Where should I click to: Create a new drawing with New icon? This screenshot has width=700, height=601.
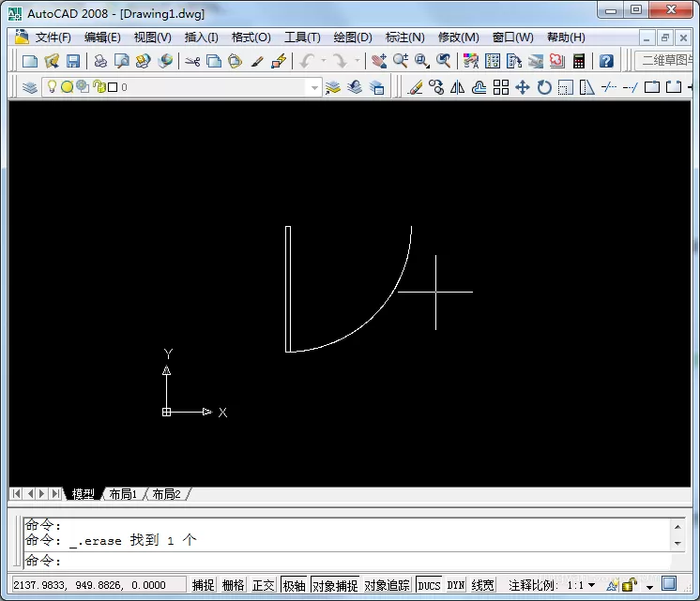point(30,61)
